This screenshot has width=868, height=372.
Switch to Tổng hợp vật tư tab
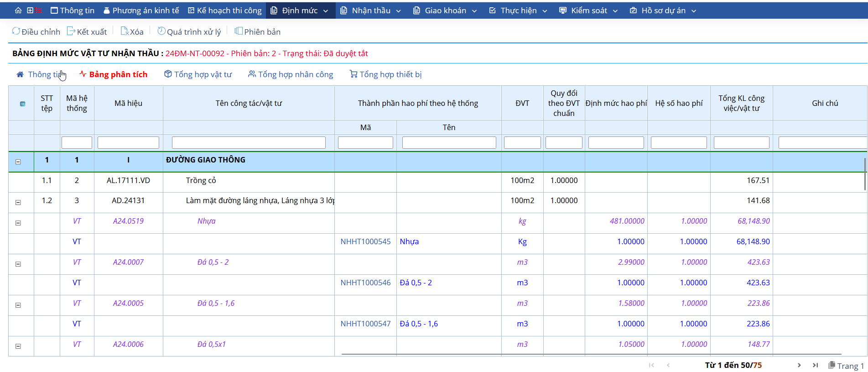pyautogui.click(x=198, y=74)
